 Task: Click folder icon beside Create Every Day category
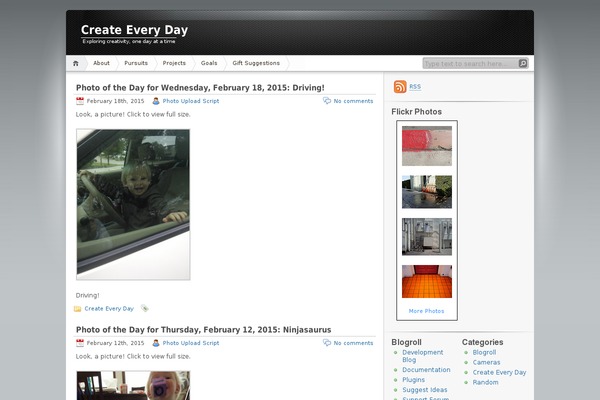click(x=77, y=309)
